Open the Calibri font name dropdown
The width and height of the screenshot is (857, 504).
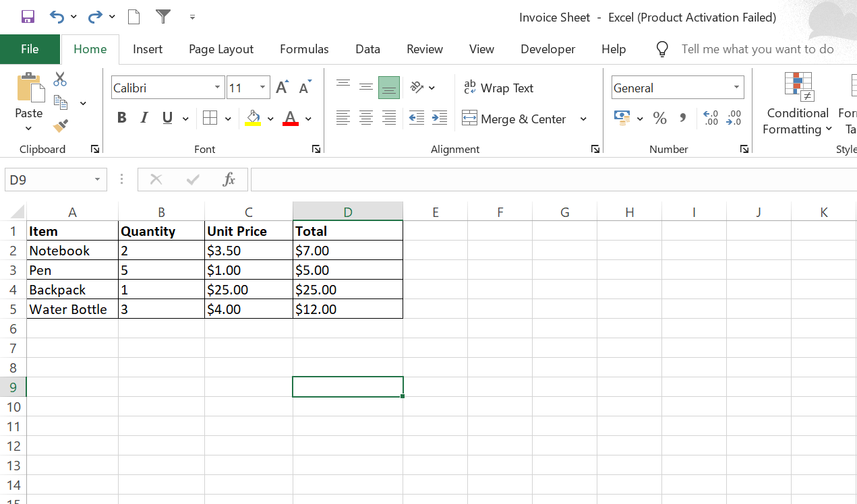[x=217, y=88]
